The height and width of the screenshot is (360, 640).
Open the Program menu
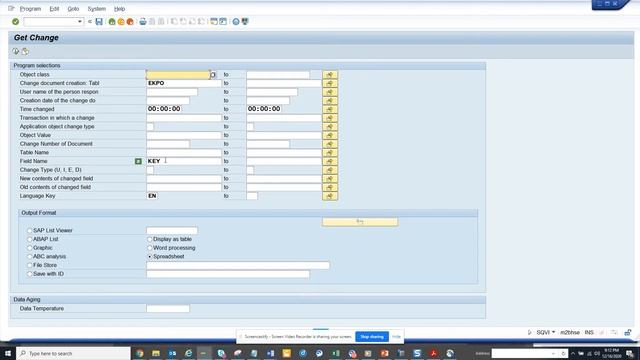coord(31,9)
